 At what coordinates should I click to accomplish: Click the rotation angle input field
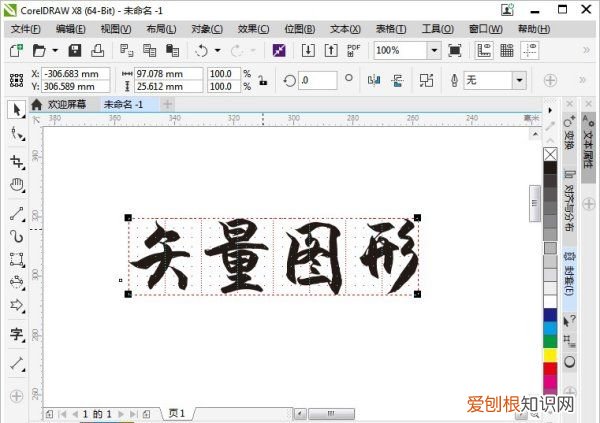[x=318, y=80]
